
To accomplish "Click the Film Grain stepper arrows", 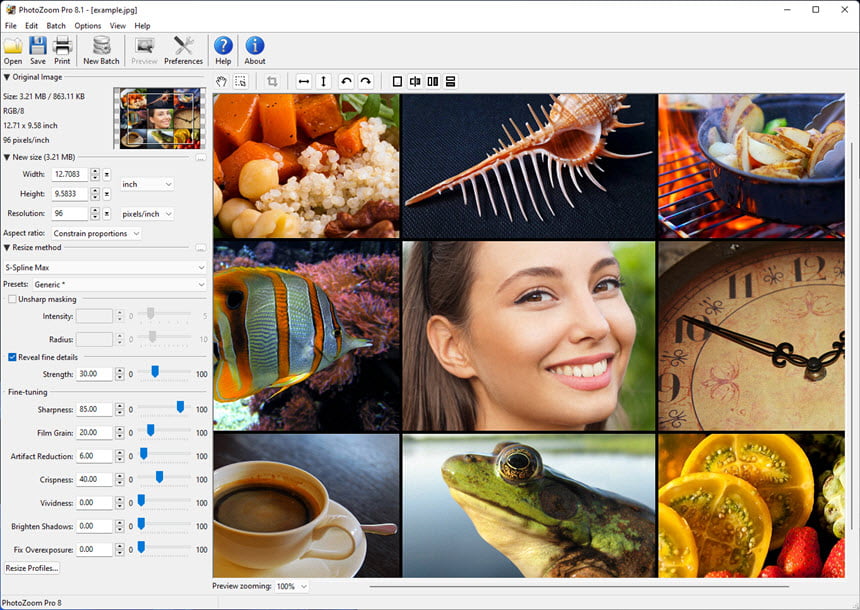I will click(x=120, y=433).
